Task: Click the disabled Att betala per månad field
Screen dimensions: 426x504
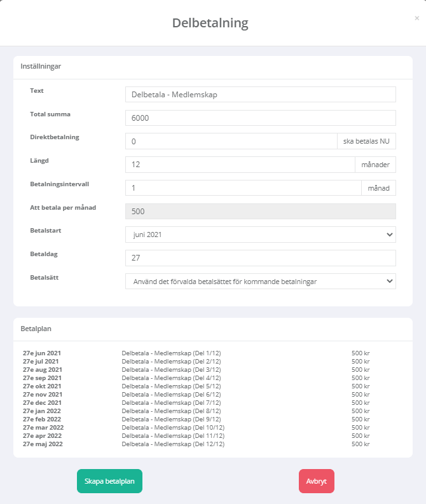Action: point(260,211)
